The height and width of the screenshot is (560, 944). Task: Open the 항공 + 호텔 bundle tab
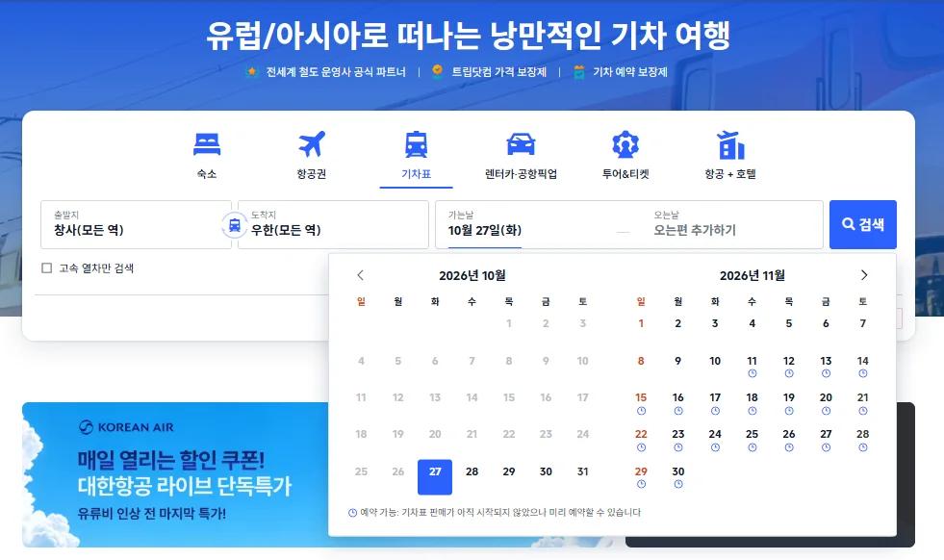730,155
